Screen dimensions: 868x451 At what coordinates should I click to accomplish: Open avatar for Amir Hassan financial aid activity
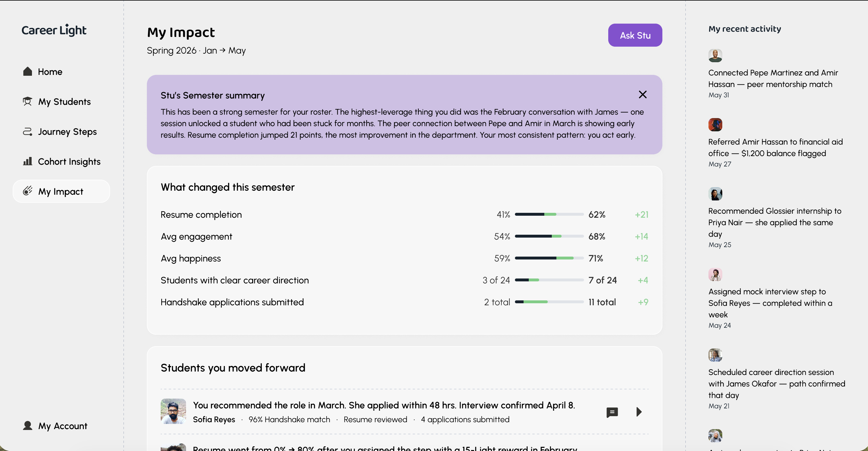point(715,125)
